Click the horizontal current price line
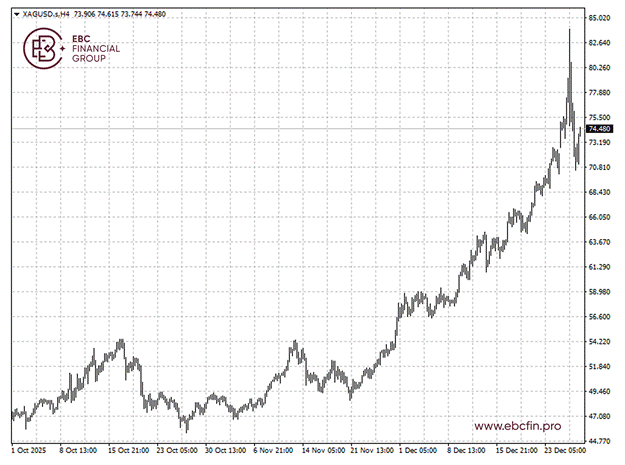 coord(300,129)
